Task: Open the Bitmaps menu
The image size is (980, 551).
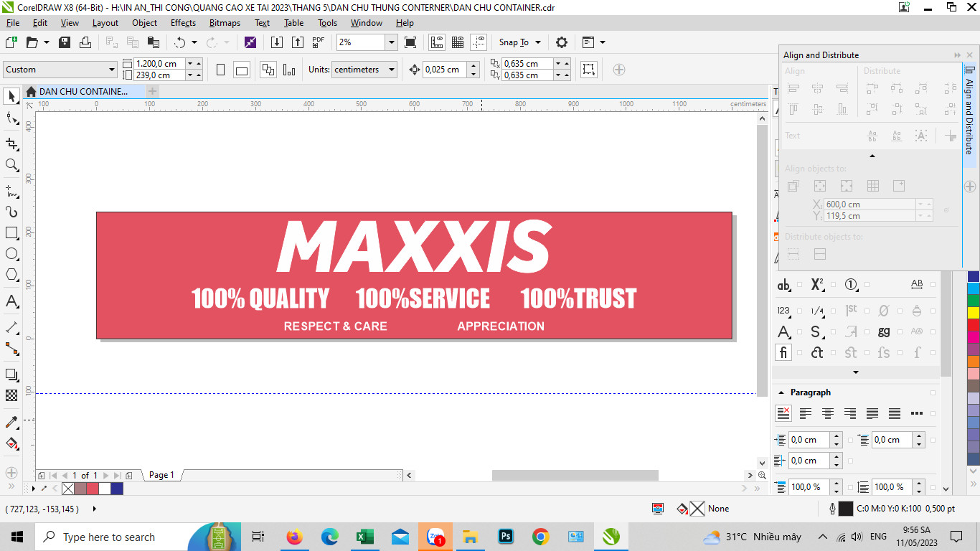Action: click(x=225, y=23)
